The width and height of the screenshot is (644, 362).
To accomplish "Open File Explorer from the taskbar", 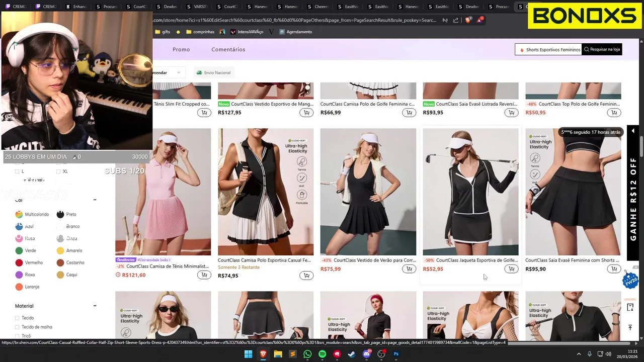I will 278,354.
